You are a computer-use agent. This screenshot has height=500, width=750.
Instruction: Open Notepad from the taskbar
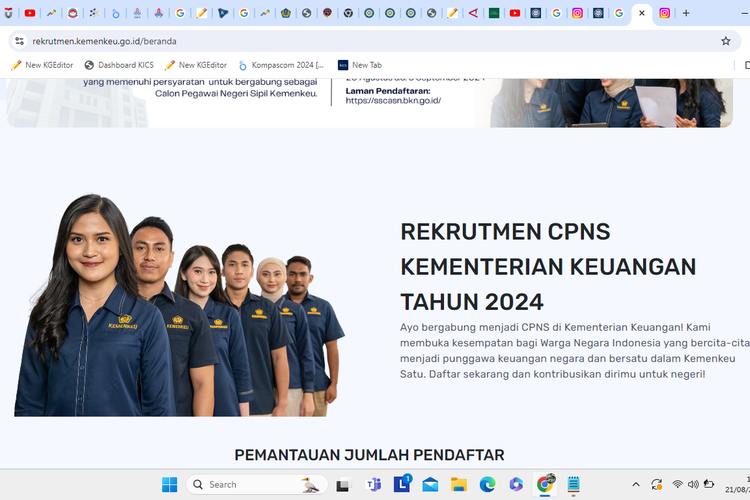click(573, 484)
